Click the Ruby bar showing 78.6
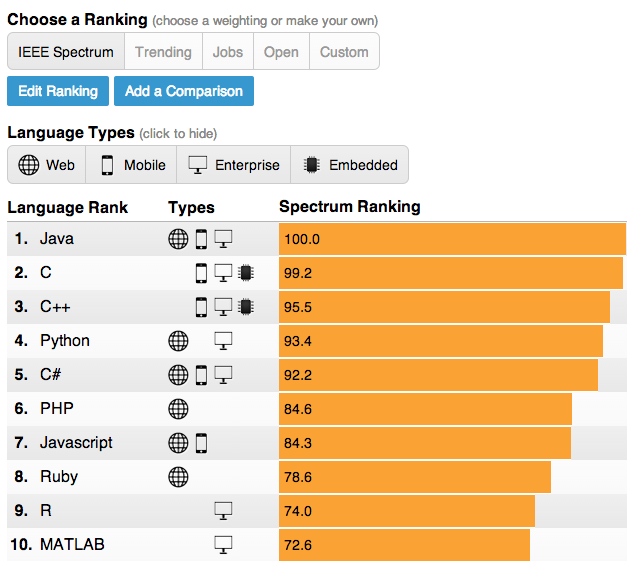635x561 pixels. [x=415, y=477]
